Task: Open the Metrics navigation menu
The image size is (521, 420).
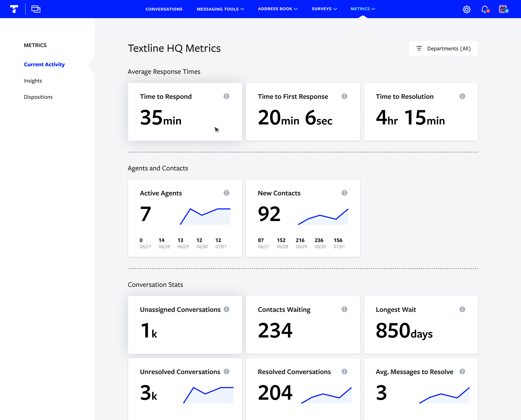Action: 362,9
